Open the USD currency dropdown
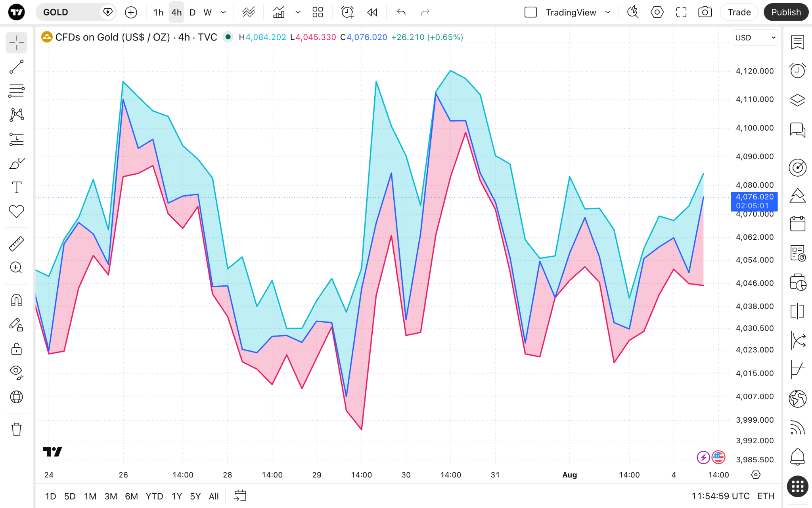 coord(755,38)
